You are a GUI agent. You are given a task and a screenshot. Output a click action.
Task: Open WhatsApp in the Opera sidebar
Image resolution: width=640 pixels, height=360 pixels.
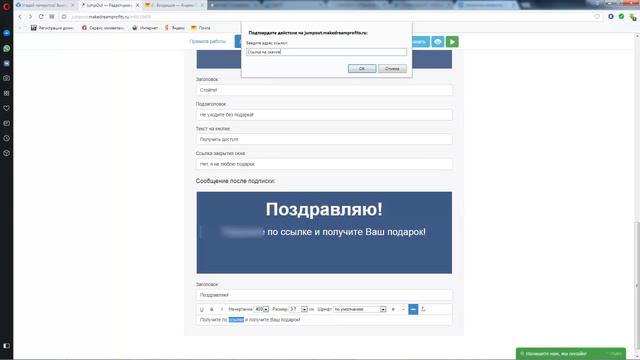[x=7, y=48]
